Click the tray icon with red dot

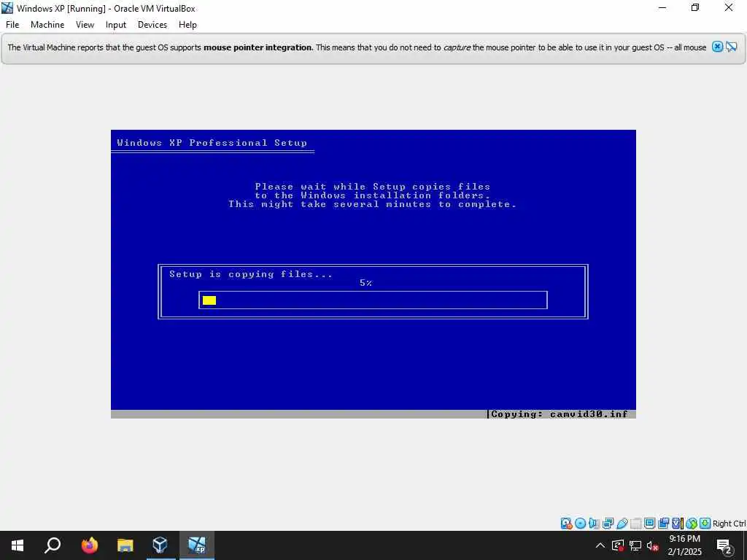(618, 545)
